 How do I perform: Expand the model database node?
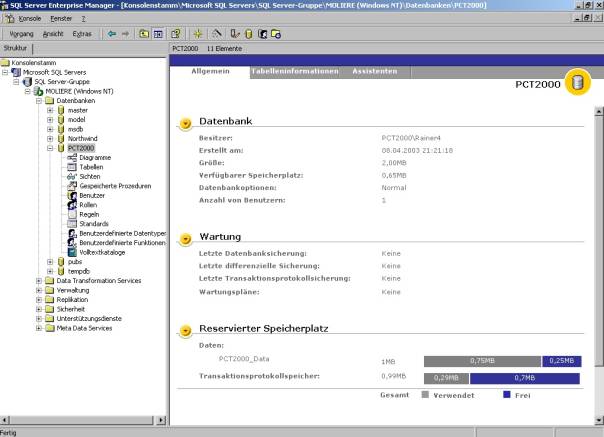coord(50,120)
